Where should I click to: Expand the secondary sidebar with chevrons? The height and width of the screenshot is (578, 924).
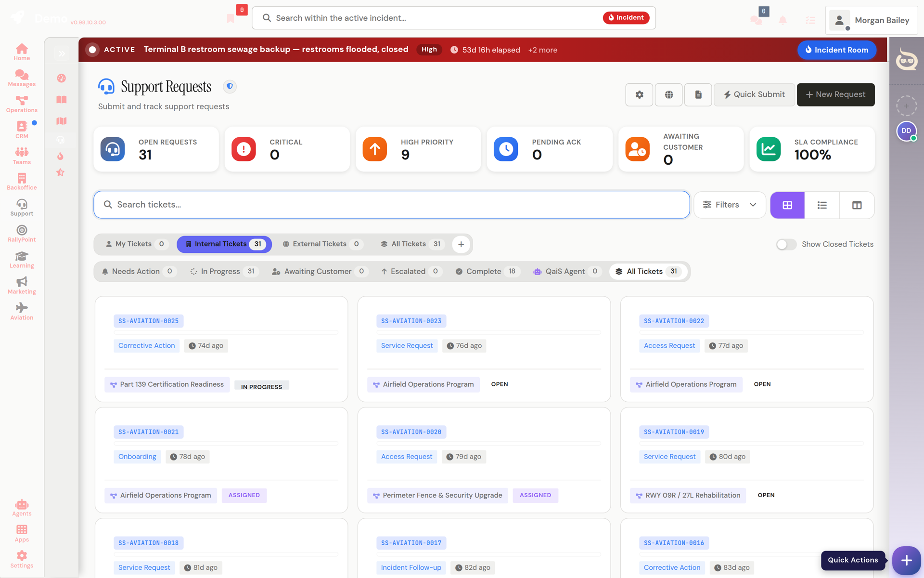pos(62,54)
